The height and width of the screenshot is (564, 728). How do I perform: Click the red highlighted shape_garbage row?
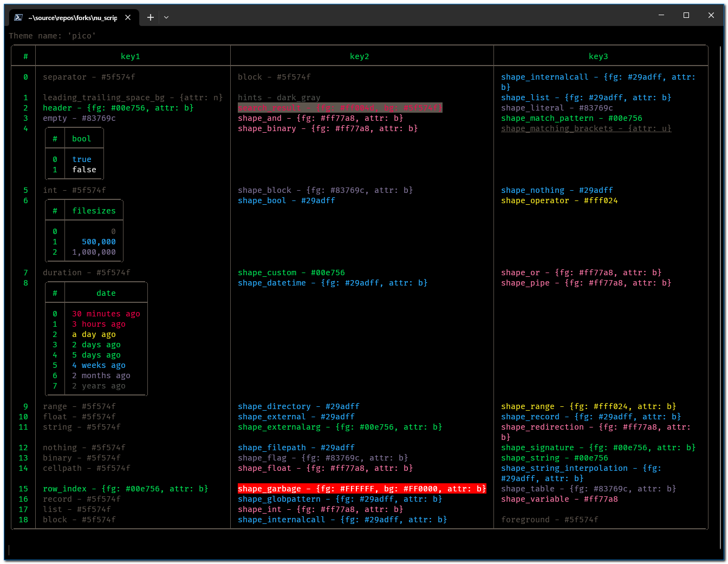362,489
